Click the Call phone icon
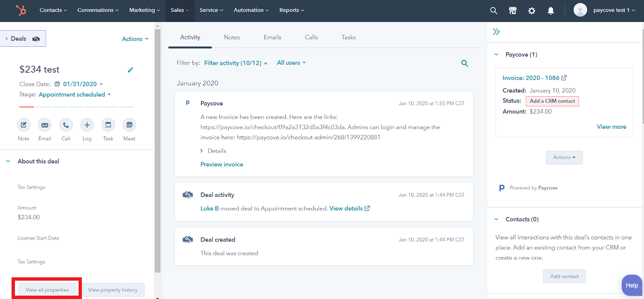Viewport: 644px width, 299px height. [66, 125]
